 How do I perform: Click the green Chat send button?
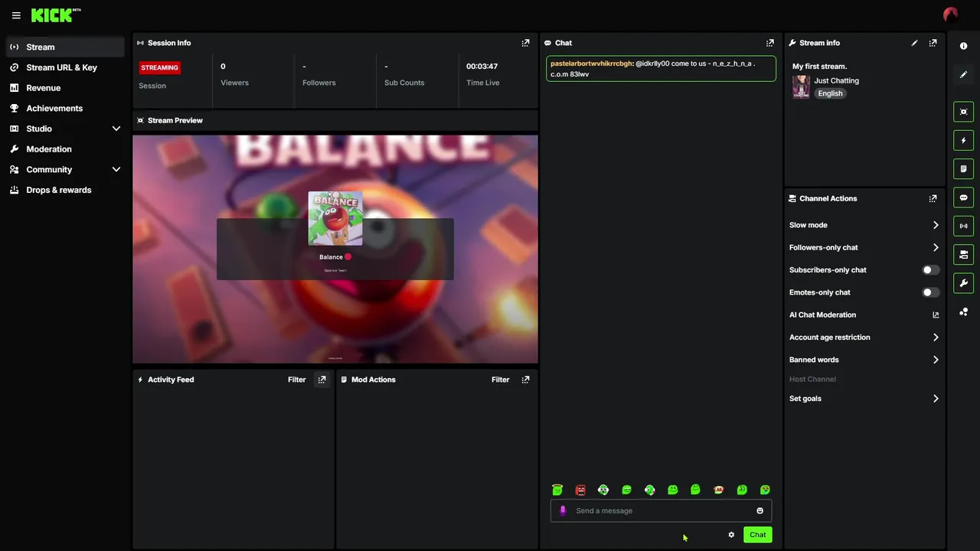coord(757,535)
